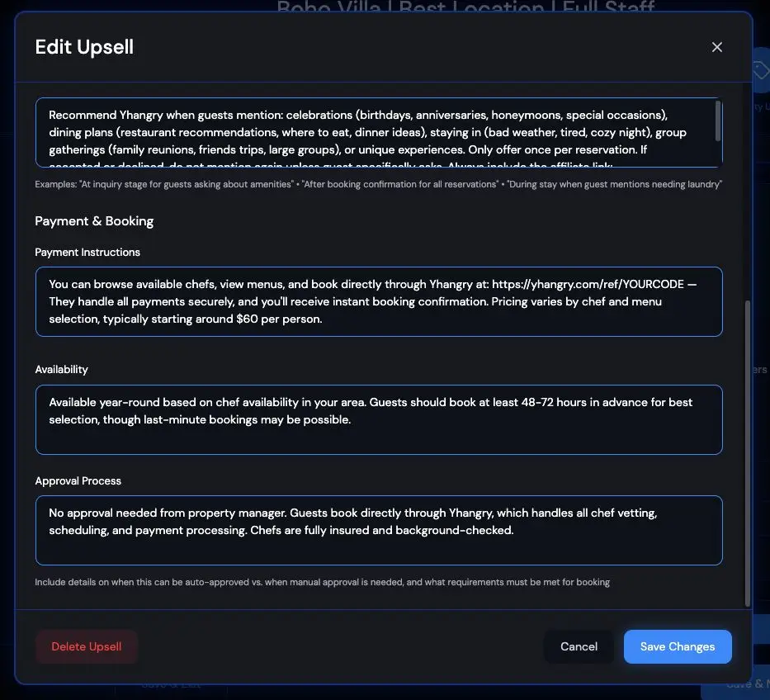This screenshot has height=700, width=770.
Task: Click the Availability field label
Action: 61,369
